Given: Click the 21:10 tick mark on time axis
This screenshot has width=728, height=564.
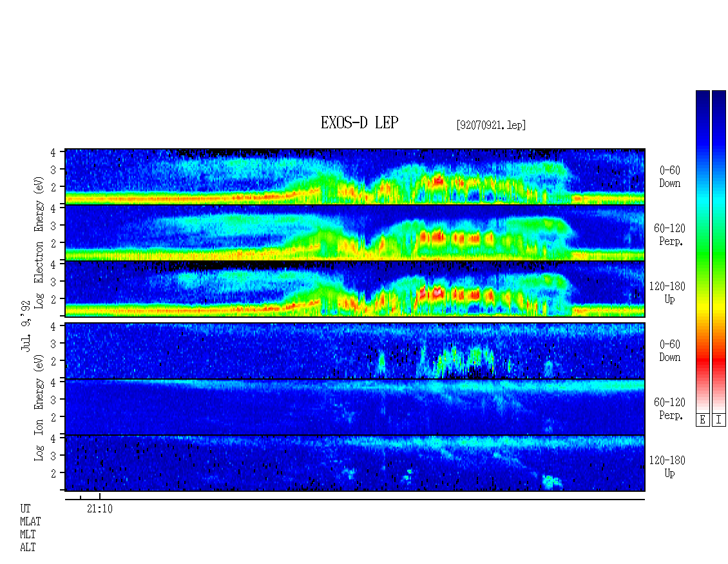Looking at the screenshot, I should click(x=100, y=496).
